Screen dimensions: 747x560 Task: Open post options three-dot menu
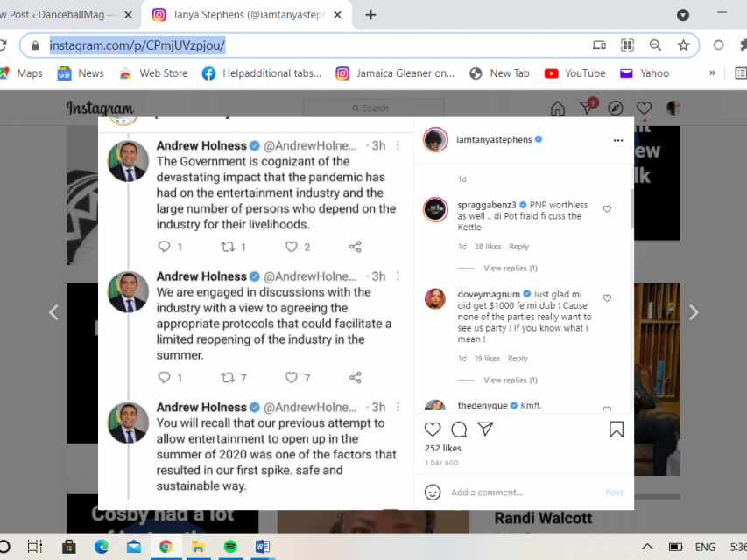click(x=617, y=140)
